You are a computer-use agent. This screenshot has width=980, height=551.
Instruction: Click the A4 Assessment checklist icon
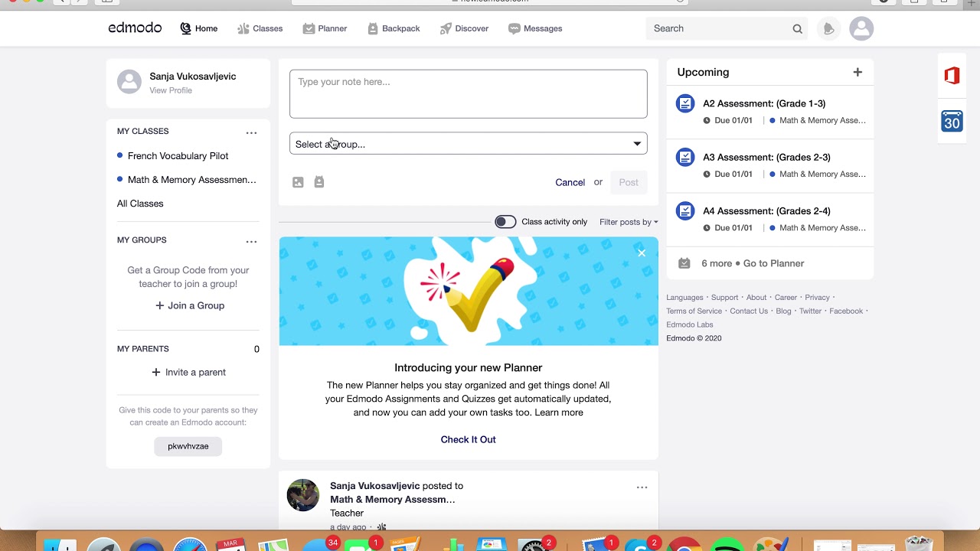point(685,210)
